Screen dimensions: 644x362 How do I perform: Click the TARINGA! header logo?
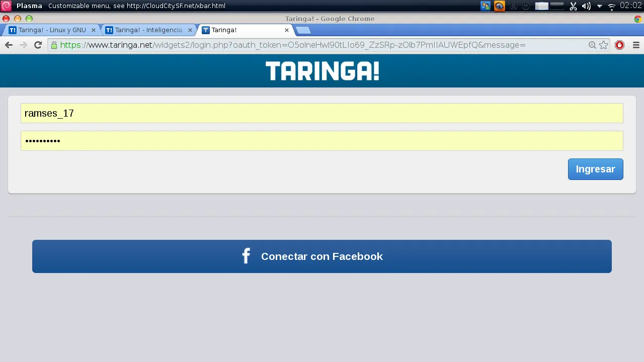pyautogui.click(x=322, y=71)
